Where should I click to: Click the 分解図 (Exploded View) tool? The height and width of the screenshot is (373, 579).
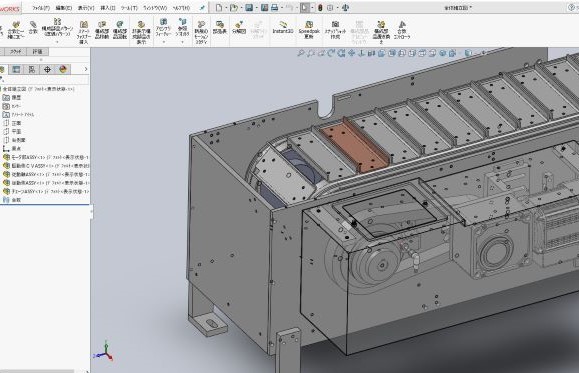click(239, 27)
